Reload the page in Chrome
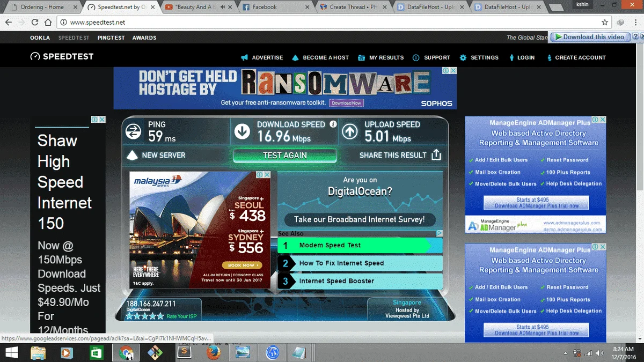Viewport: 644px width, 362px height. (35, 23)
